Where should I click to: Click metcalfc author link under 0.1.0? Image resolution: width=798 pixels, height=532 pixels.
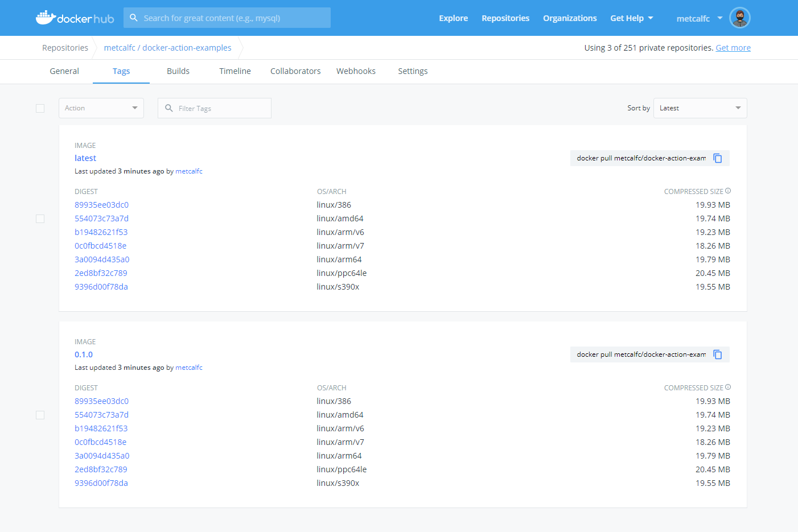click(x=189, y=368)
